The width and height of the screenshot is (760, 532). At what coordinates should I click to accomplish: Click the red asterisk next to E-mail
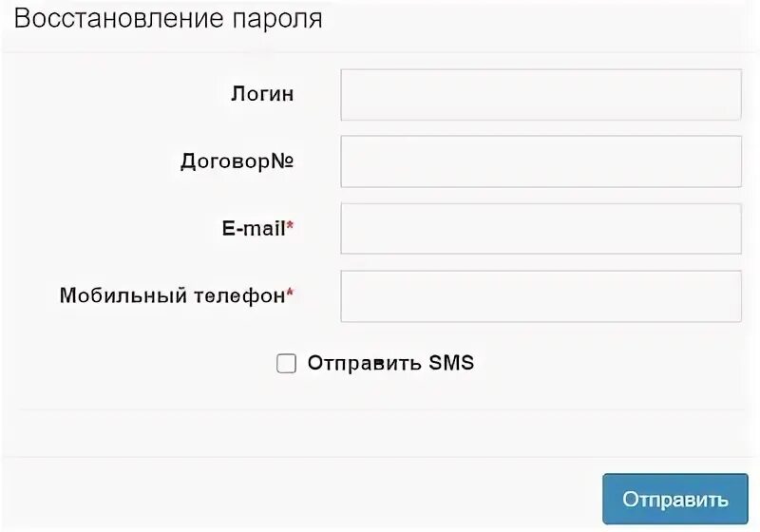pos(290,227)
